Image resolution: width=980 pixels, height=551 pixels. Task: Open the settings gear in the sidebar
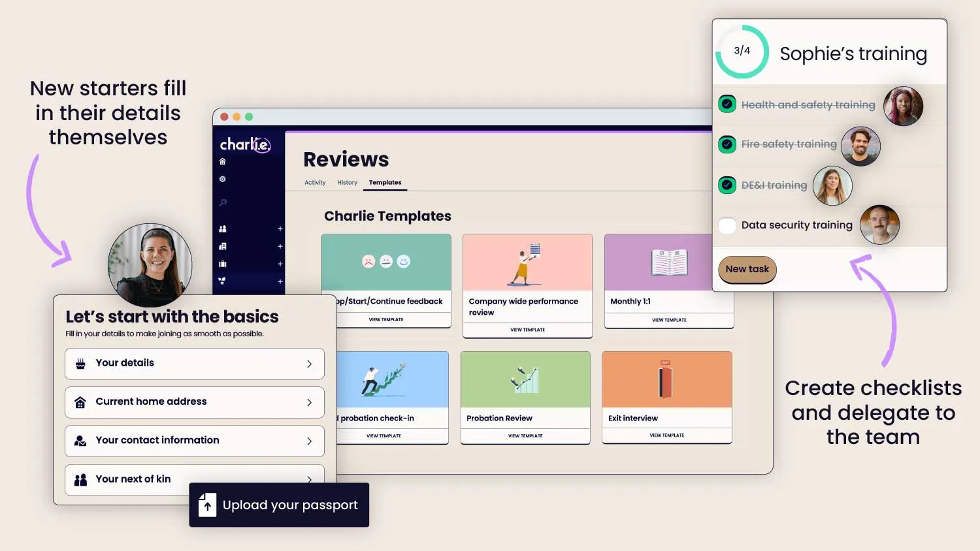(222, 179)
